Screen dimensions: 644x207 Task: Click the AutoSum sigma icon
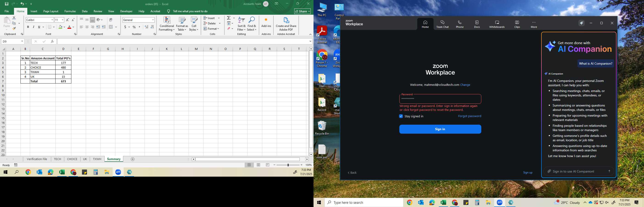[x=229, y=18]
